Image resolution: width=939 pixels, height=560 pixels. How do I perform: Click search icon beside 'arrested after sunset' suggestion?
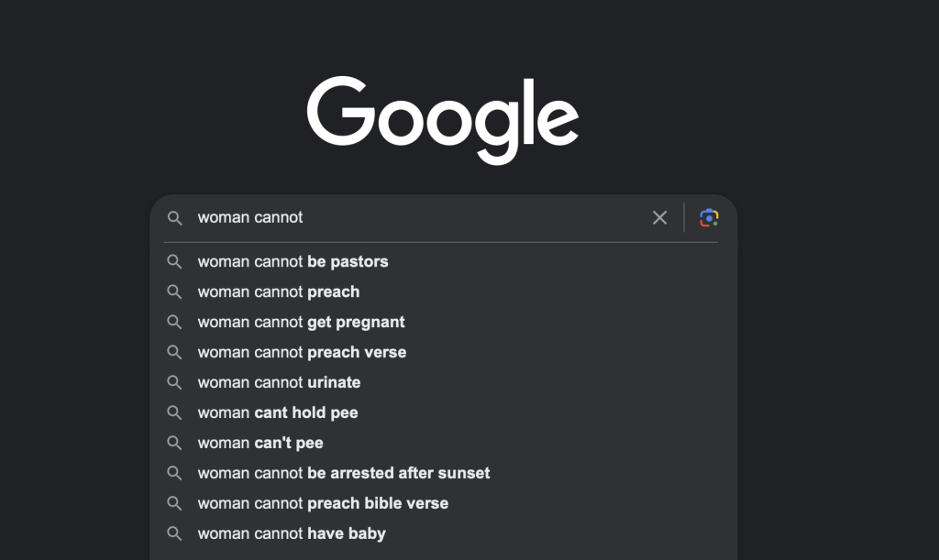pyautogui.click(x=174, y=473)
